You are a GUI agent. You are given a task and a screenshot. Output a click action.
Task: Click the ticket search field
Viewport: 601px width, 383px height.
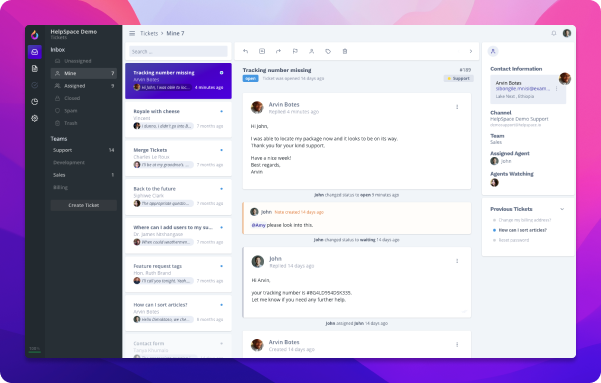[178, 51]
